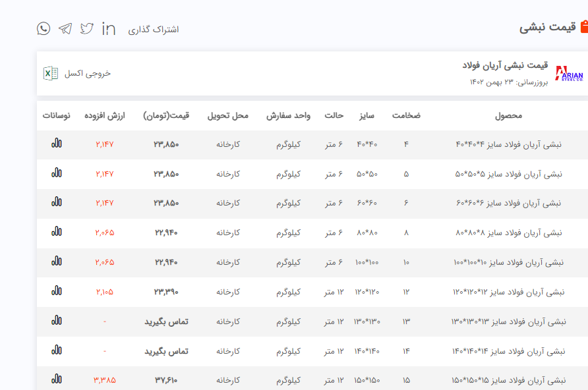View fluctuation chart for the 150*150*15 angle row
The image size is (588, 390).
point(57,379)
